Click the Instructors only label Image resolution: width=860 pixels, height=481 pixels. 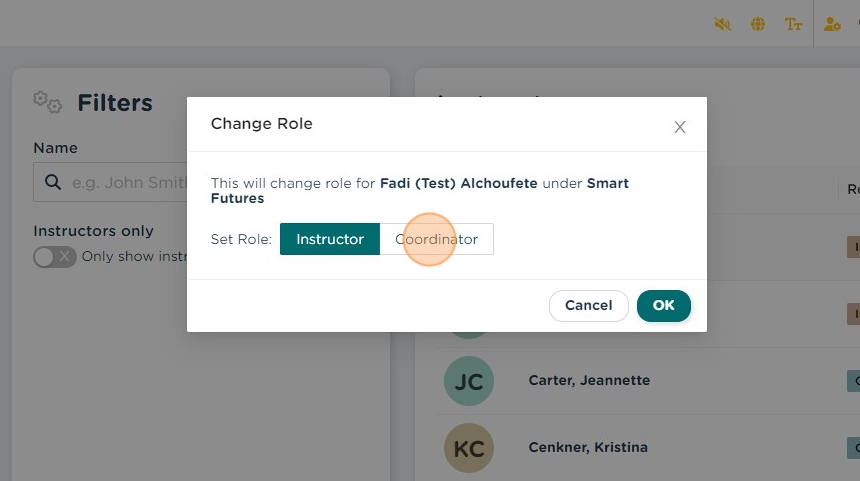point(93,231)
